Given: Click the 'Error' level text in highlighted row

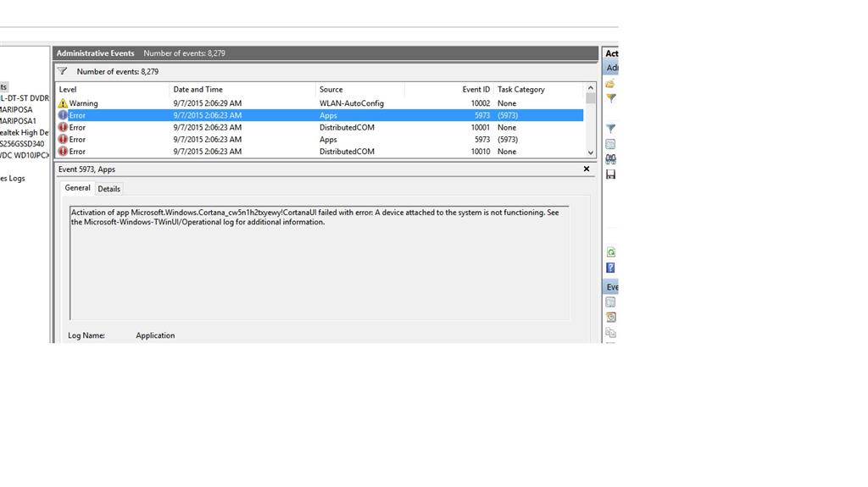Looking at the screenshot, I should coord(77,115).
